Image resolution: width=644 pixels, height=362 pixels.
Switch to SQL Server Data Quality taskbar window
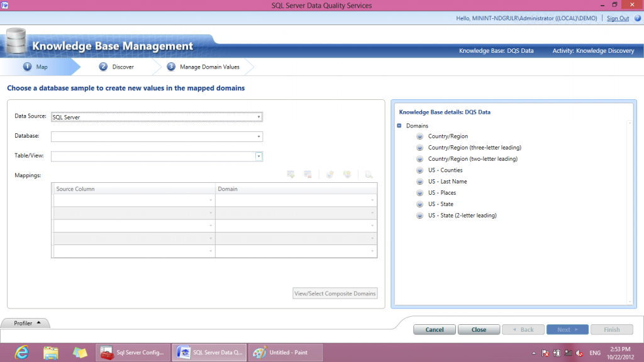click(209, 353)
